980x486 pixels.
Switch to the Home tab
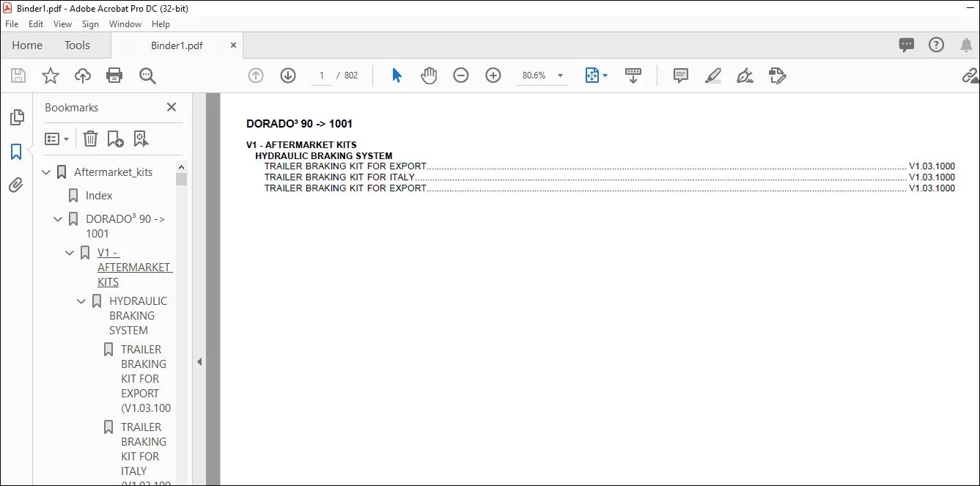tap(27, 45)
